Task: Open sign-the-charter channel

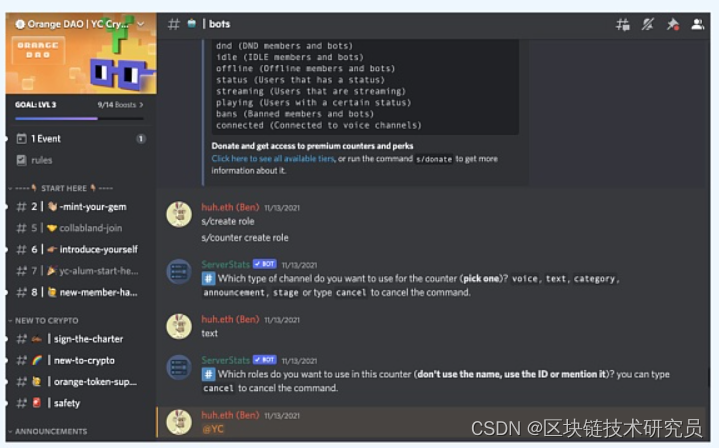Action: (x=81, y=339)
